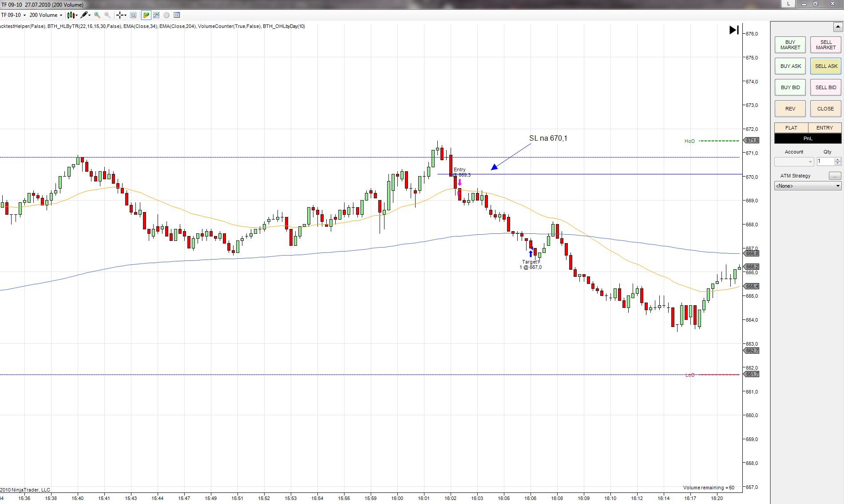
Task: Click the 666,8 EMA price marker
Action: (752, 253)
